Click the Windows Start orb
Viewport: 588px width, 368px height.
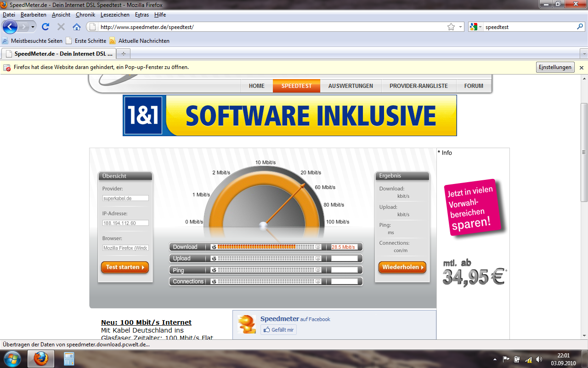click(12, 358)
